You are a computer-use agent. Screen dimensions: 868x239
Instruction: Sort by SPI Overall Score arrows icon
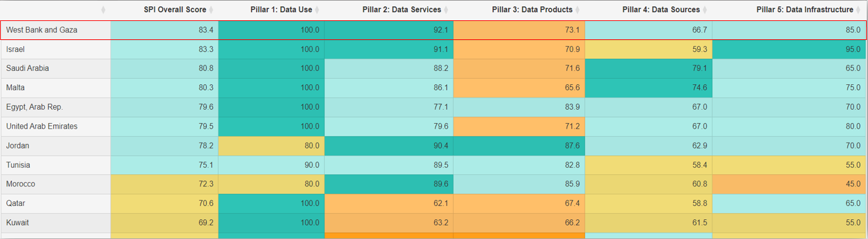(x=212, y=10)
